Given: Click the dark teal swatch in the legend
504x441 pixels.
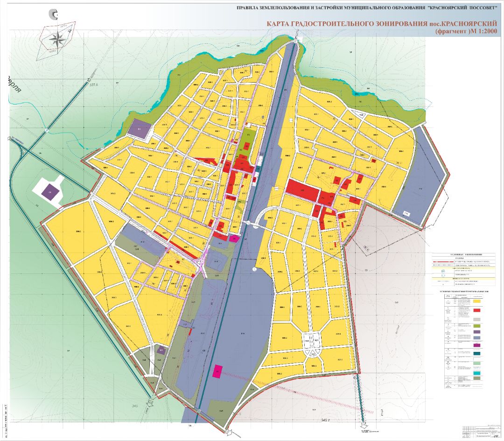Looking at the screenshot, I should pyautogui.click(x=476, y=354).
